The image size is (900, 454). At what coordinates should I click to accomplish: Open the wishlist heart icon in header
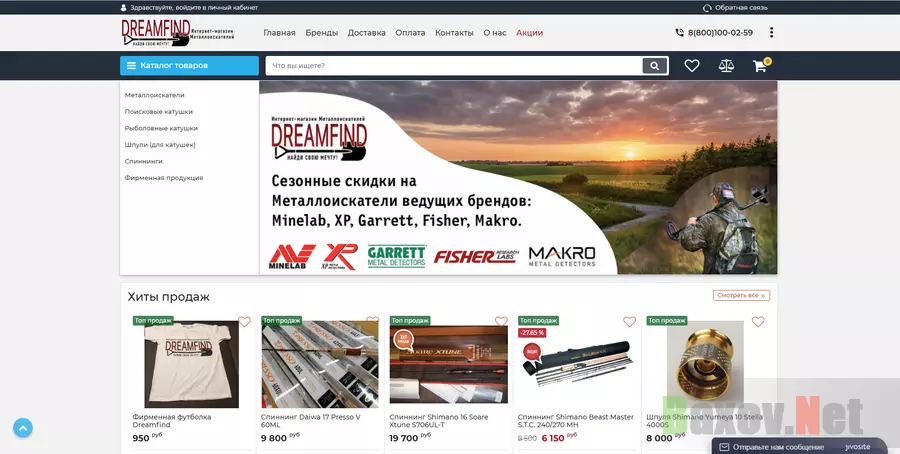click(692, 66)
